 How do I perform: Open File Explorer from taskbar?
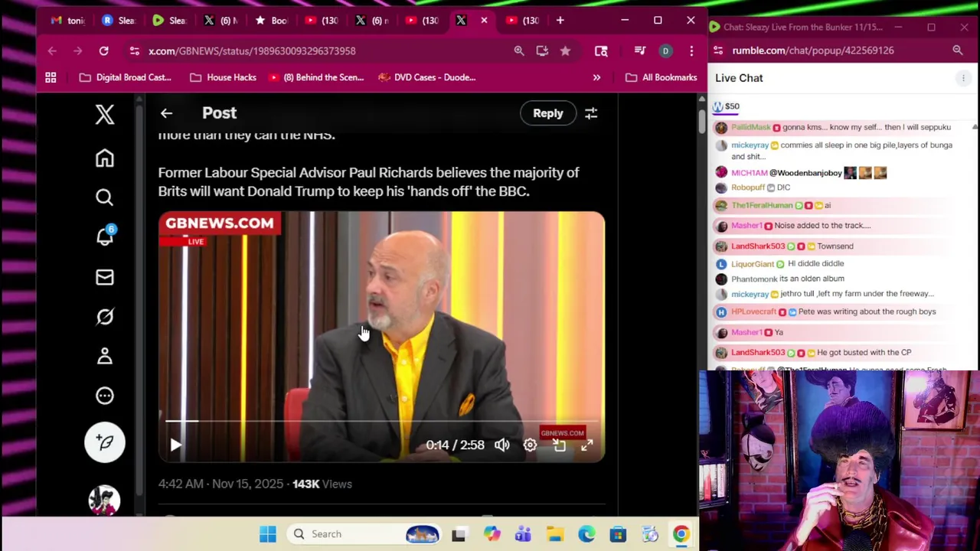pos(555,534)
